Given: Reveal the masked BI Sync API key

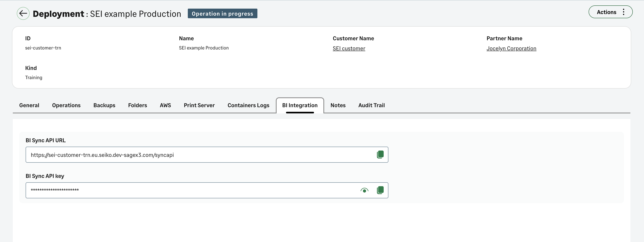Looking at the screenshot, I should [x=364, y=190].
